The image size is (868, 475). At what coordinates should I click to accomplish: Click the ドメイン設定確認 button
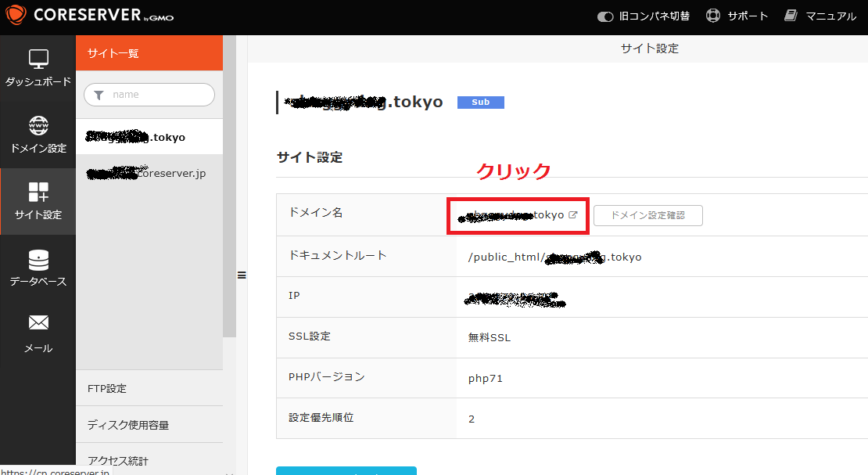(x=647, y=215)
